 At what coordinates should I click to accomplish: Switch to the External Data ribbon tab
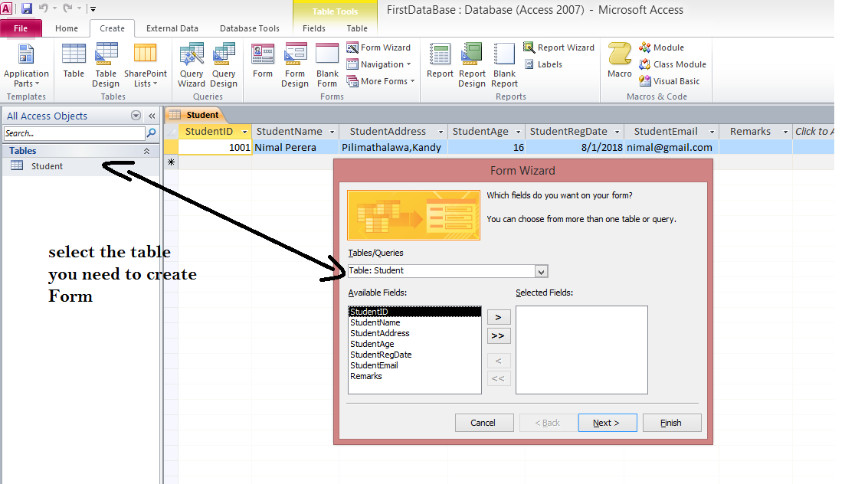pos(172,28)
